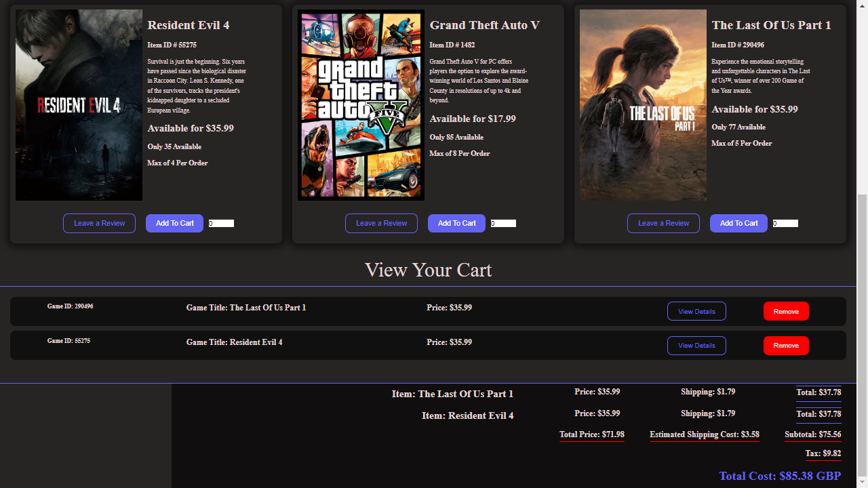Viewport: 868px width, 488px height.
Task: View details of Resident Evil 4 cart item
Action: point(696,346)
